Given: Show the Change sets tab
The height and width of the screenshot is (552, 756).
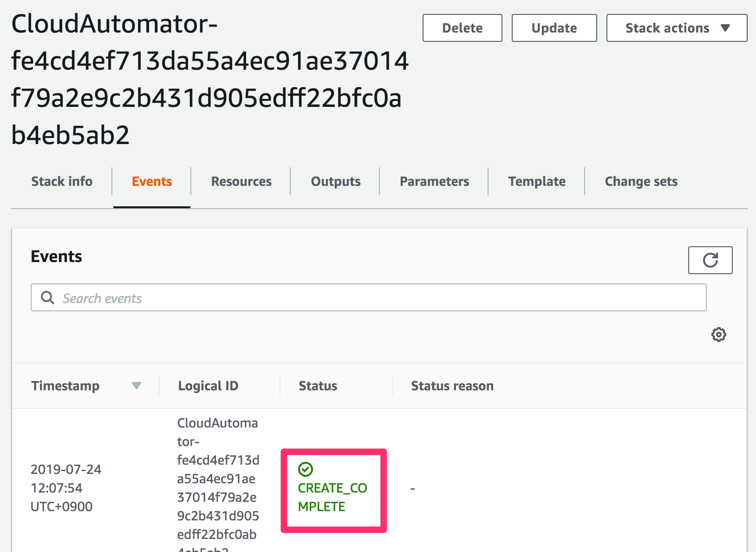Looking at the screenshot, I should pyautogui.click(x=641, y=181).
